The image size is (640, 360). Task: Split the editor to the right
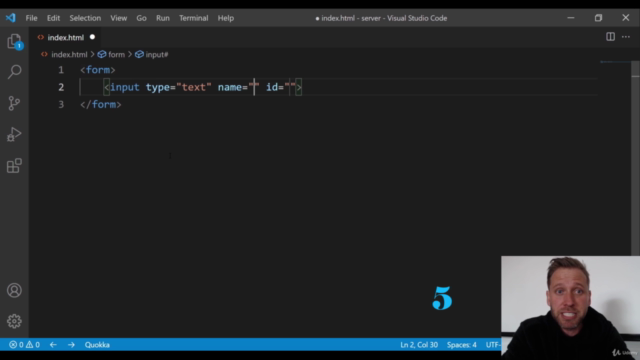click(610, 37)
